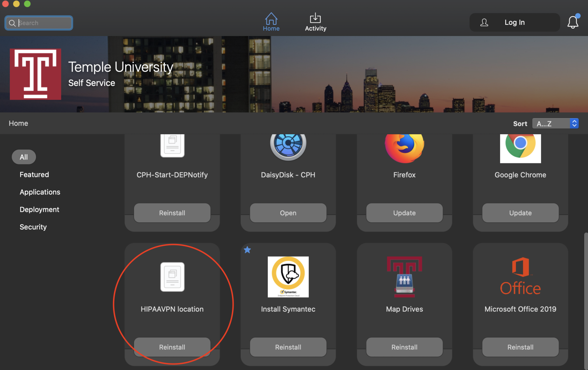
Task: Reinstall HIPAAVPN location
Action: click(x=172, y=347)
